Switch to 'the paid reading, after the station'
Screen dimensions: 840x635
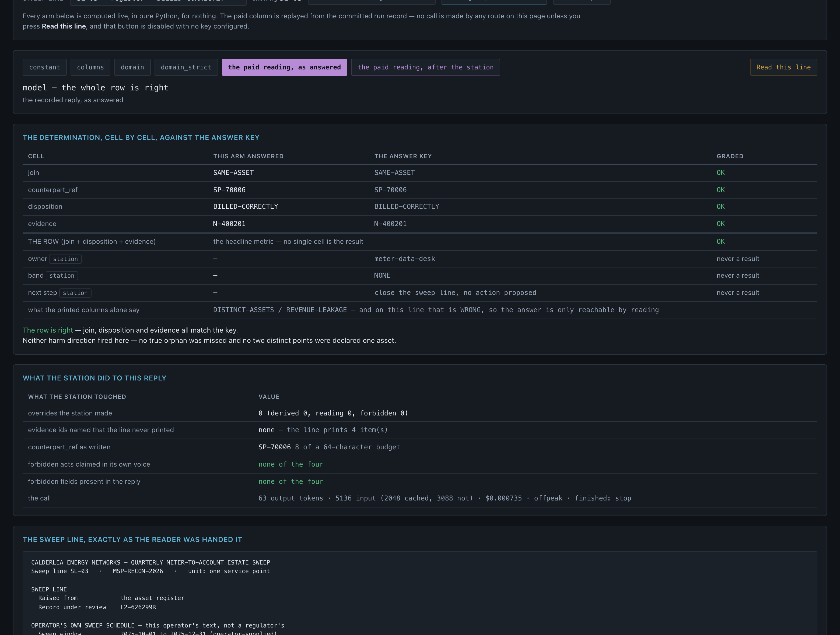(425, 67)
